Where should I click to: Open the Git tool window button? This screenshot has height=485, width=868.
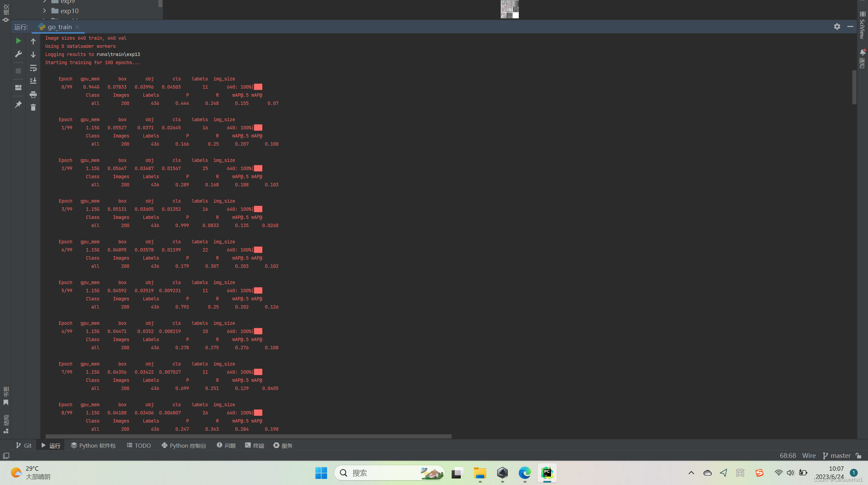(24, 445)
